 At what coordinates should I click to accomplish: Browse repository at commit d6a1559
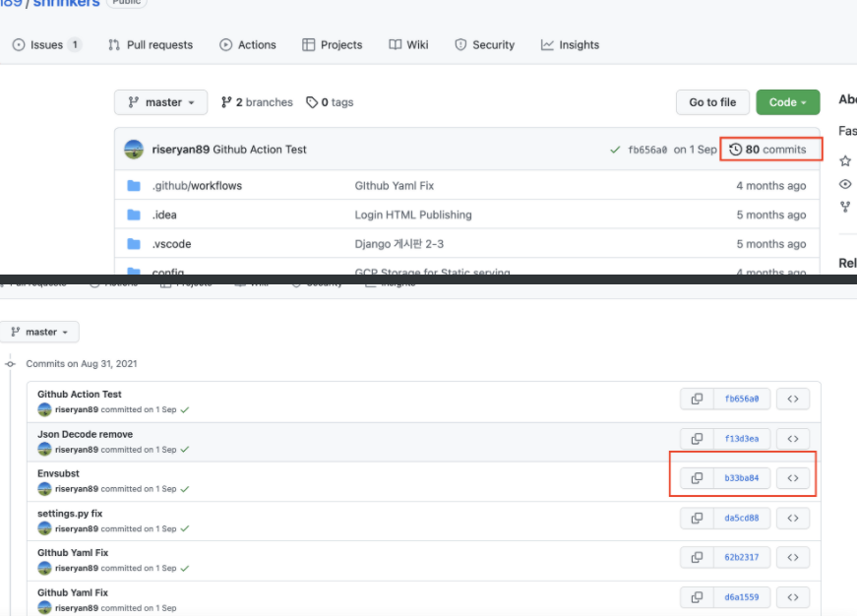[792, 597]
